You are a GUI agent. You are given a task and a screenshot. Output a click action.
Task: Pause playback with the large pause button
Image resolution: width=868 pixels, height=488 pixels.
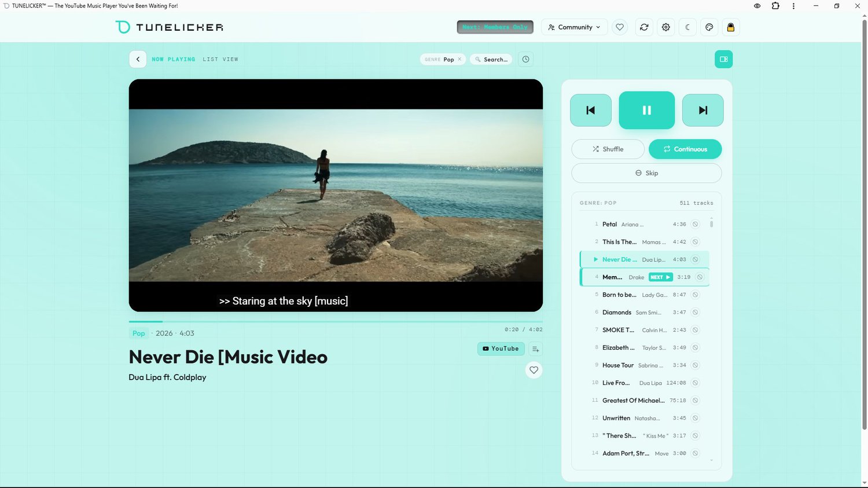[647, 110]
